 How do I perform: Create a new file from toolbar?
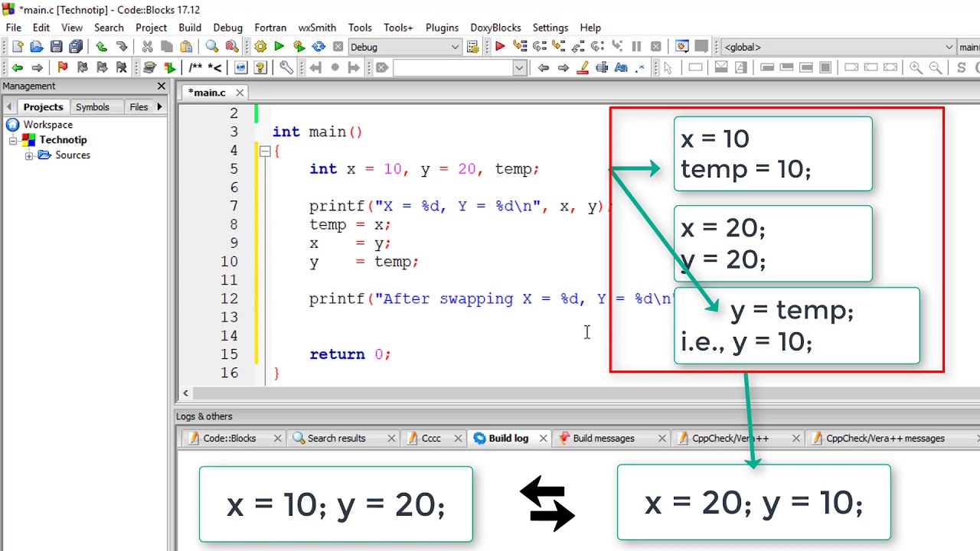coord(18,47)
